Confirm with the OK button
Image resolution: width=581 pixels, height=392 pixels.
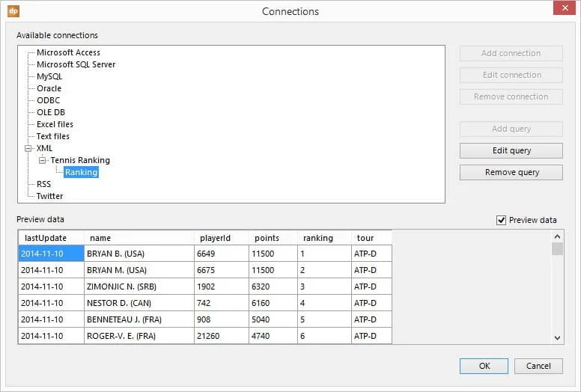click(484, 366)
